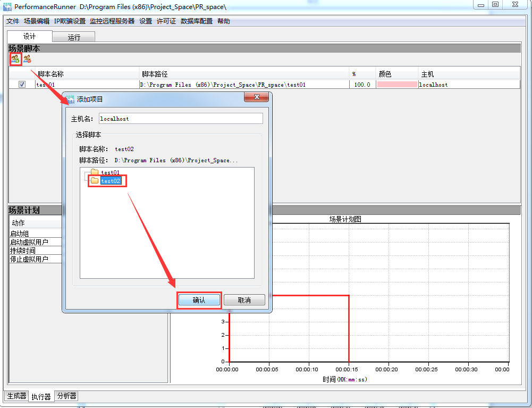Click the test01 folder icon in the dialog tree

pyautogui.click(x=95, y=172)
